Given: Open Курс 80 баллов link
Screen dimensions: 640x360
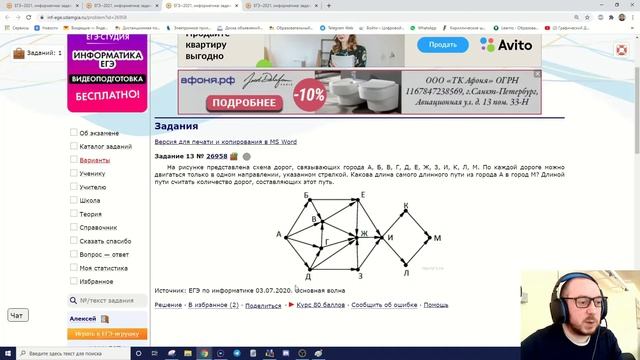Looking at the screenshot, I should coord(321,305).
